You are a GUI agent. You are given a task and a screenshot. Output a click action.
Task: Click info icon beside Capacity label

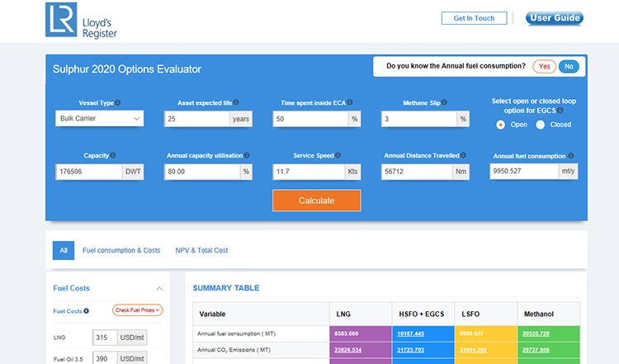click(113, 155)
